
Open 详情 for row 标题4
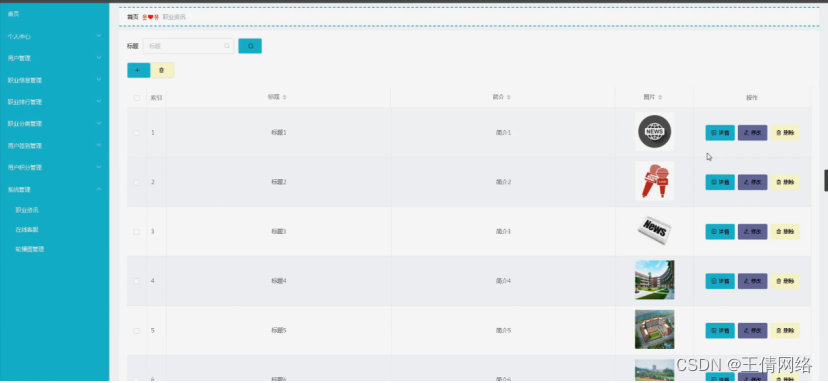pyautogui.click(x=720, y=281)
